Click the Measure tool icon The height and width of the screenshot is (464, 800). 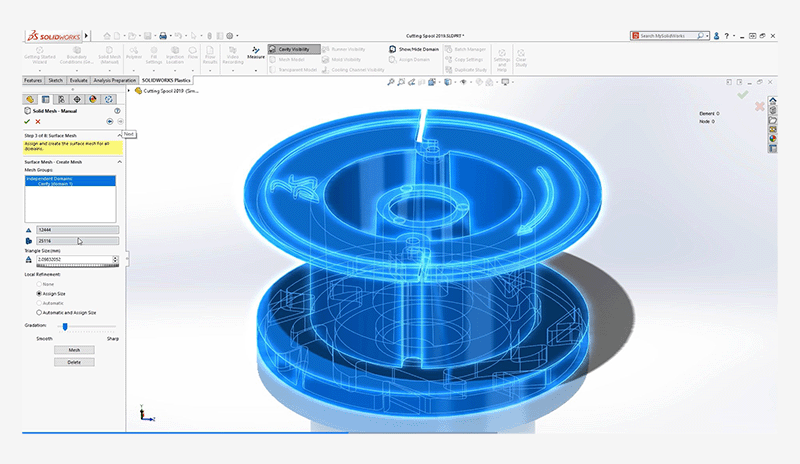coord(255,52)
